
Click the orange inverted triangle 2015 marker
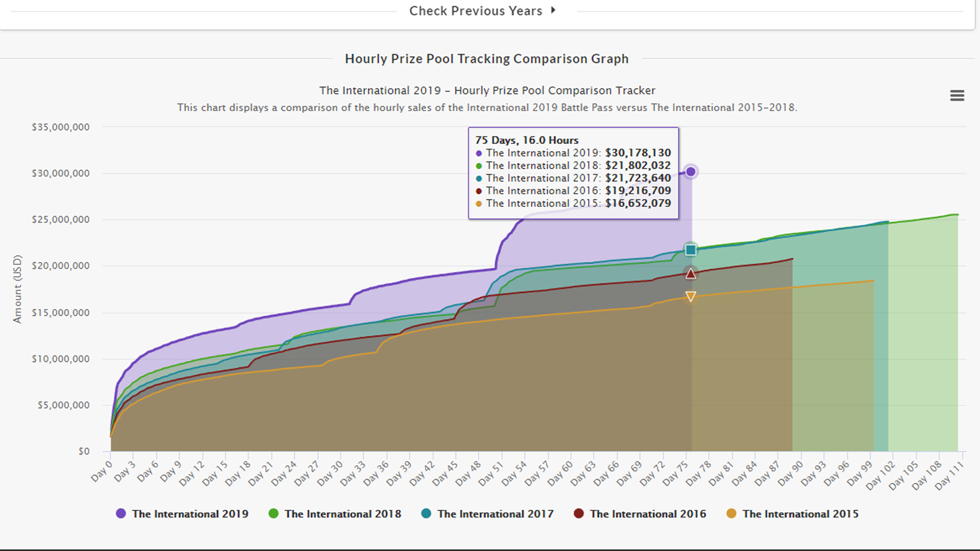(691, 296)
